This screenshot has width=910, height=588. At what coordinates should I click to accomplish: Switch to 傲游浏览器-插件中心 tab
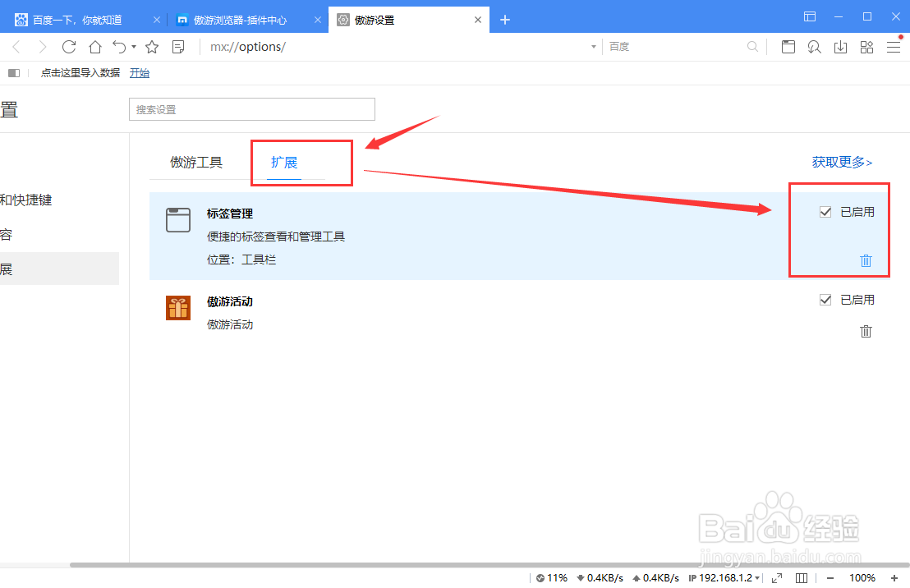[241, 21]
